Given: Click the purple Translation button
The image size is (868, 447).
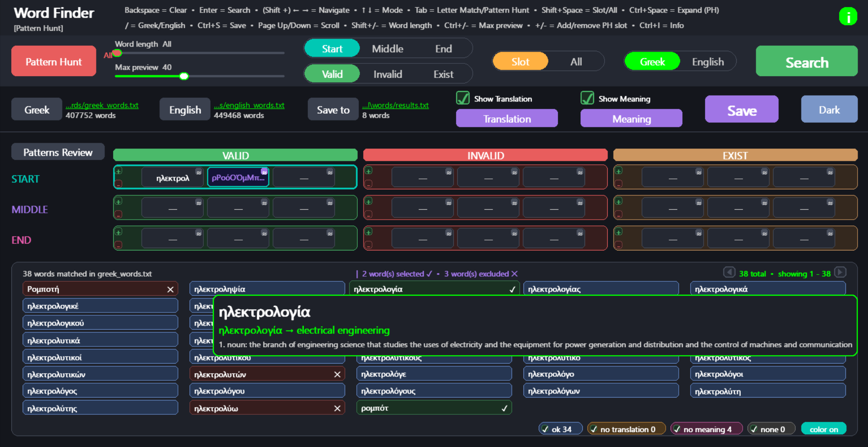Looking at the screenshot, I should (507, 119).
